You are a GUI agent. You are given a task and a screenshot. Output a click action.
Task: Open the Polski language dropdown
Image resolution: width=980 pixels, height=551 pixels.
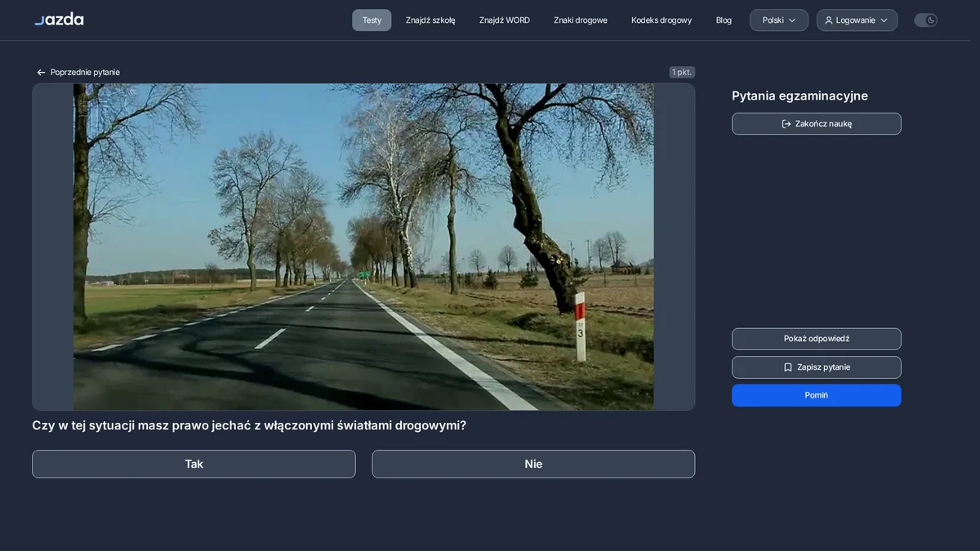tap(779, 20)
